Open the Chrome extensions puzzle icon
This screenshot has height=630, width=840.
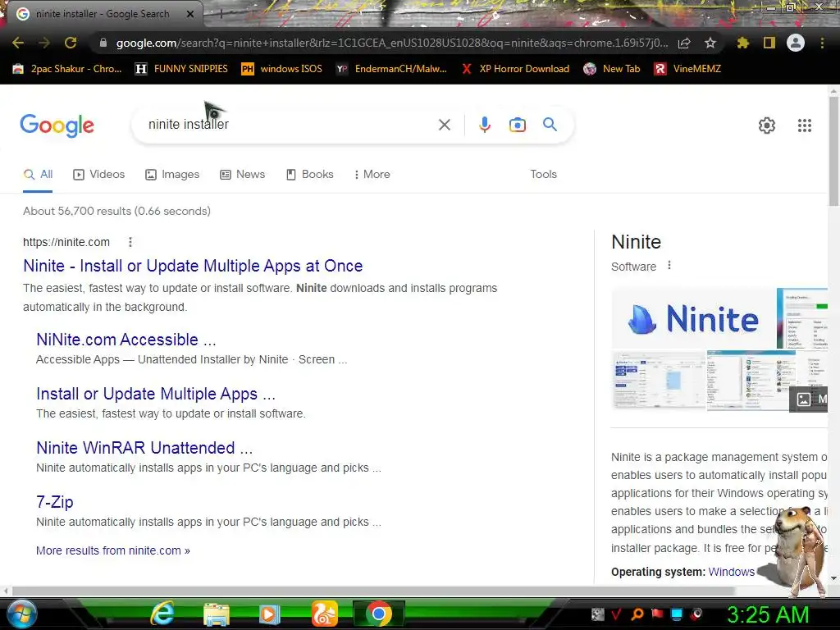coord(743,43)
